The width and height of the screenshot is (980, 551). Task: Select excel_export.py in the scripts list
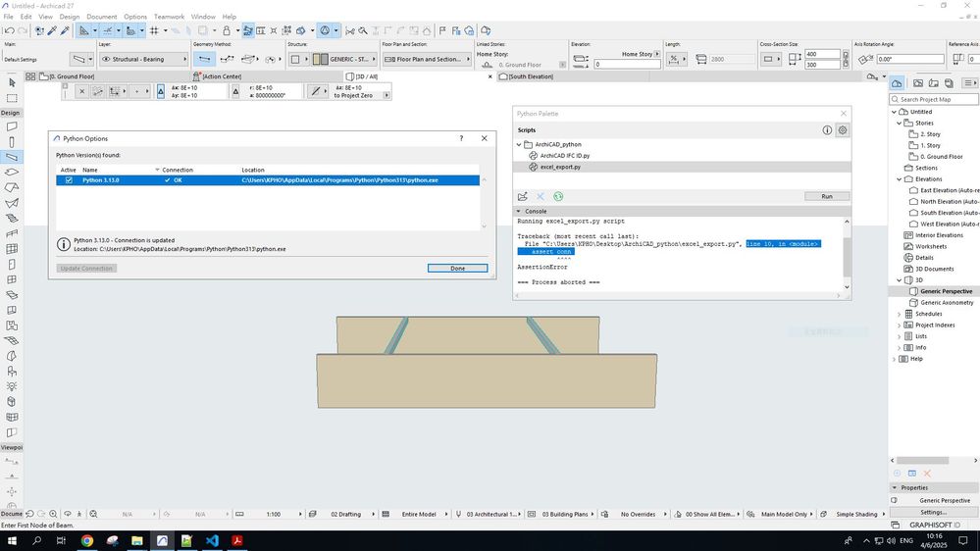[x=560, y=167]
